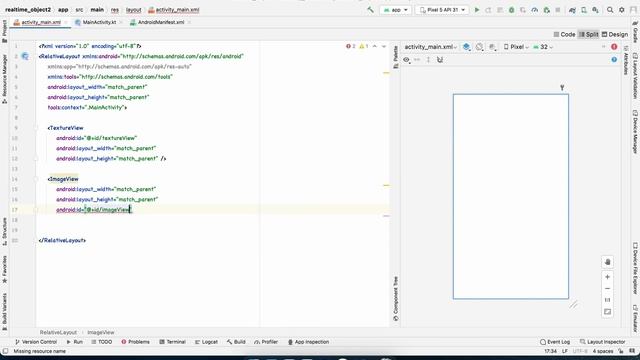Click the red error indicator in design toolbar

pyautogui.click(x=614, y=47)
